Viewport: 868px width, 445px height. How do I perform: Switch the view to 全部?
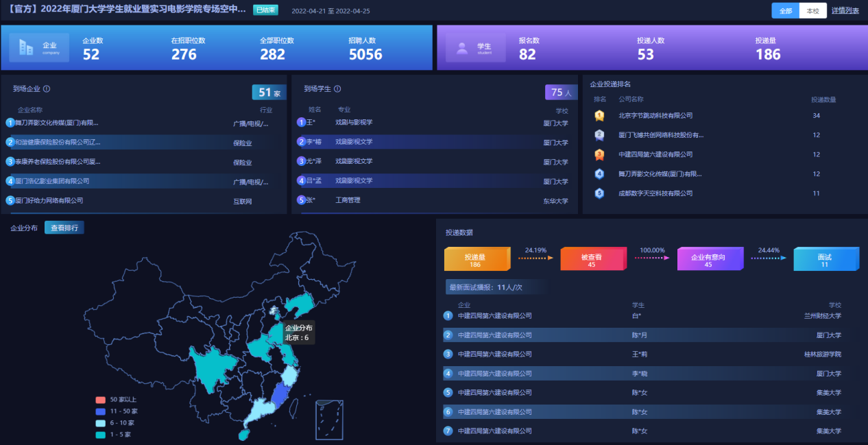point(785,10)
